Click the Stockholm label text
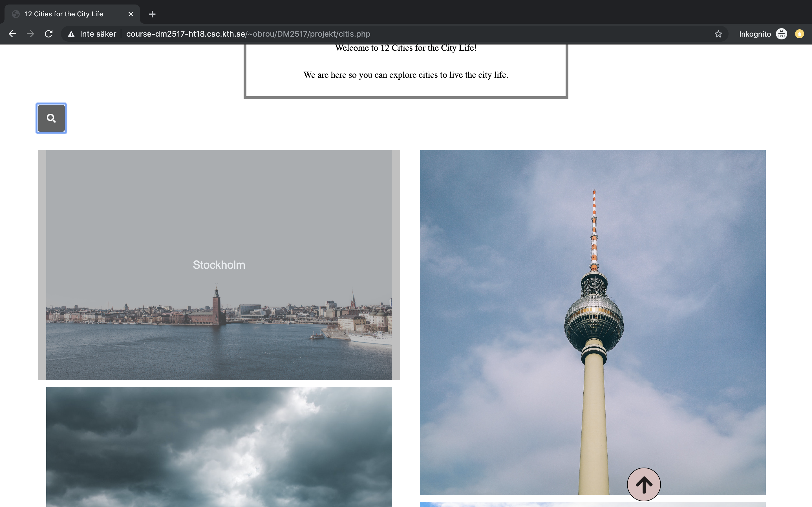Viewport: 812px width, 507px height. coord(219,265)
